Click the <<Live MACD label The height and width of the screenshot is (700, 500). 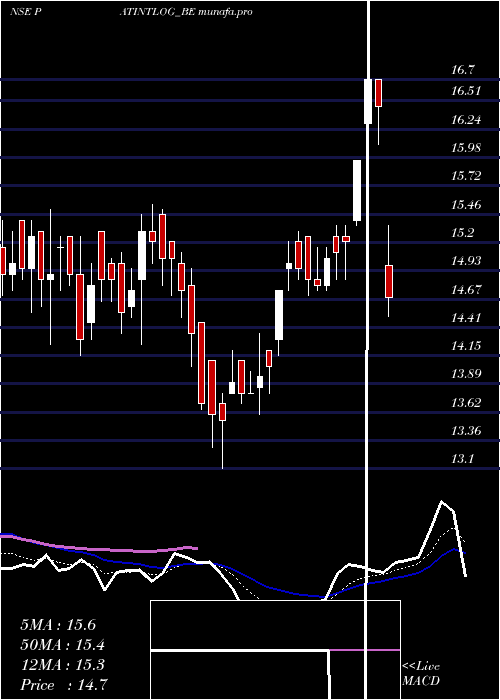[x=421, y=673]
